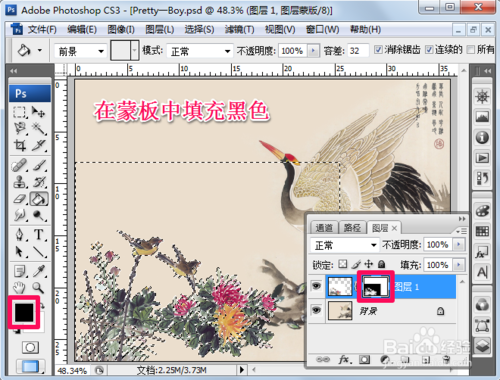Select the Type tool
This screenshot has height=380, width=500.
(39, 235)
